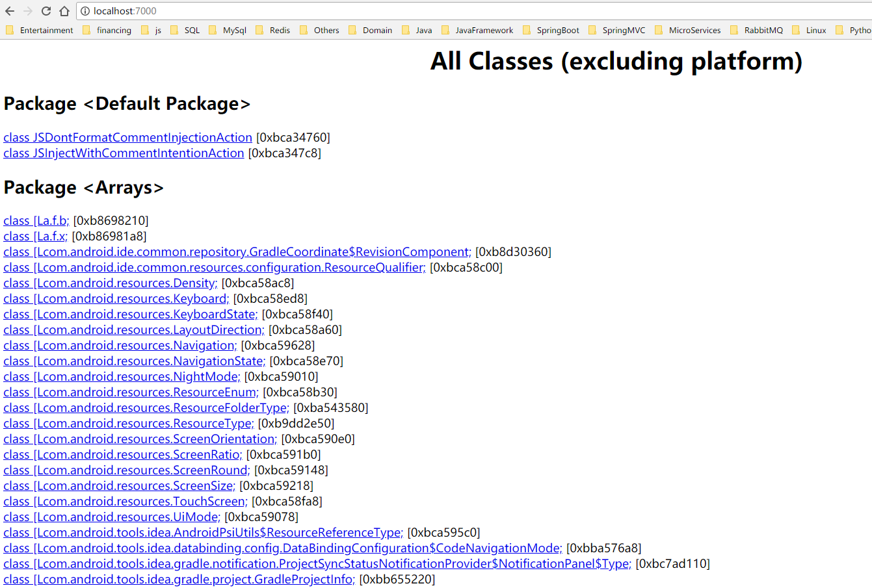The width and height of the screenshot is (872, 588).
Task: Click the address text [0xb86981a8]
Action: click(x=109, y=236)
